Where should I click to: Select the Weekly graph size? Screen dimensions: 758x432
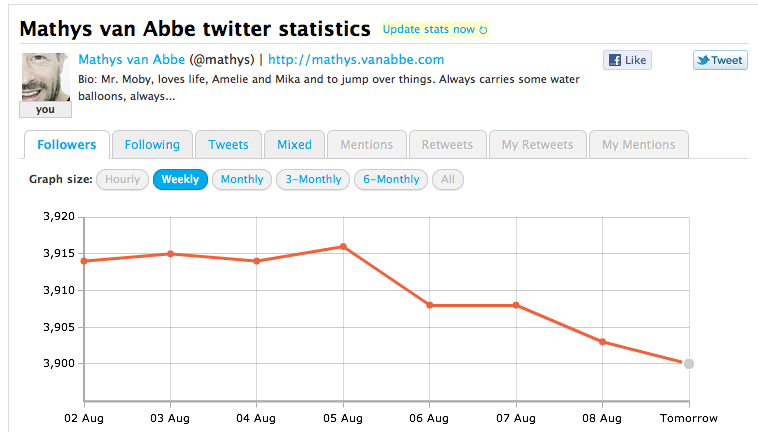180,180
